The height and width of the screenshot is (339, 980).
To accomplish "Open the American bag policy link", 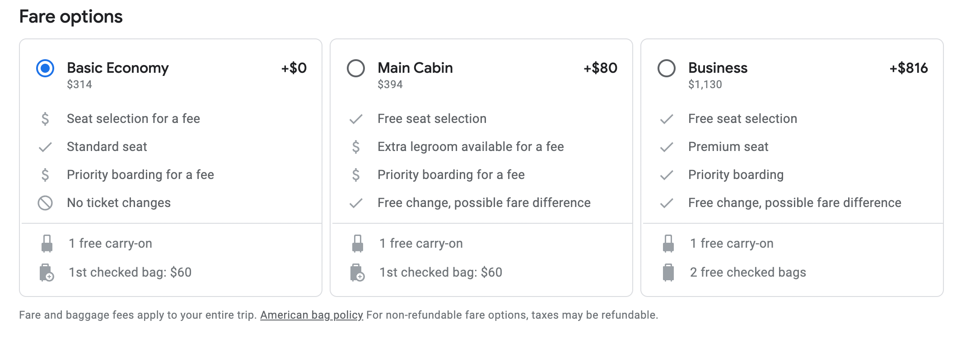I will coord(312,315).
